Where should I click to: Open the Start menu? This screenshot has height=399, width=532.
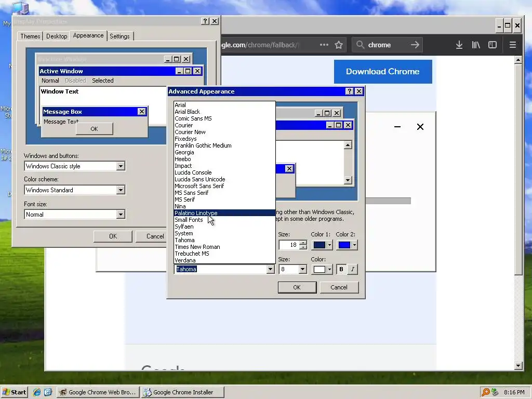point(14,392)
